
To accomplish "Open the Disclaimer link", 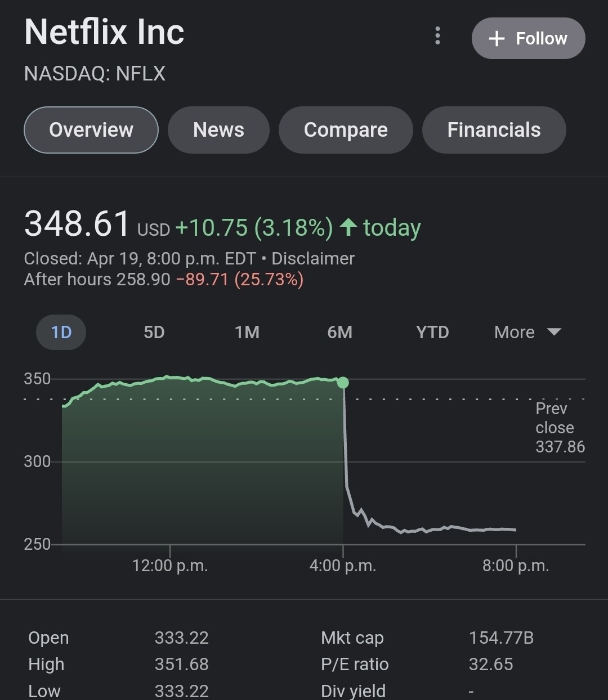I will [x=313, y=258].
